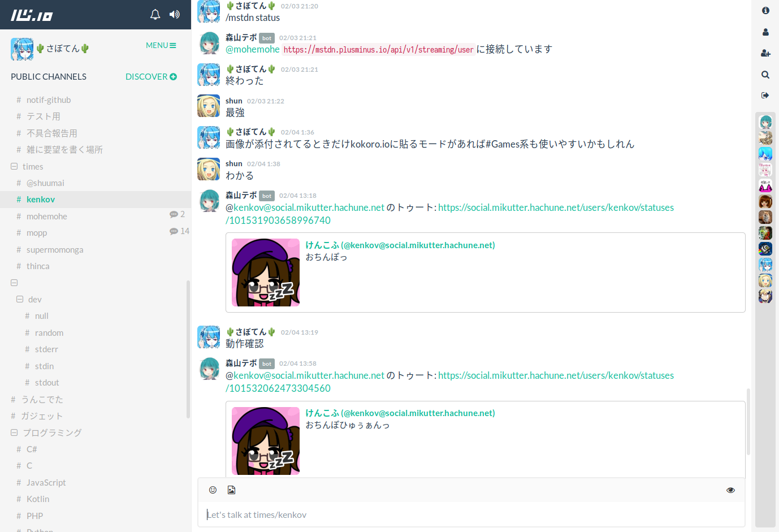Click the leave channel exit icon
The width and height of the screenshot is (779, 532).
click(765, 96)
